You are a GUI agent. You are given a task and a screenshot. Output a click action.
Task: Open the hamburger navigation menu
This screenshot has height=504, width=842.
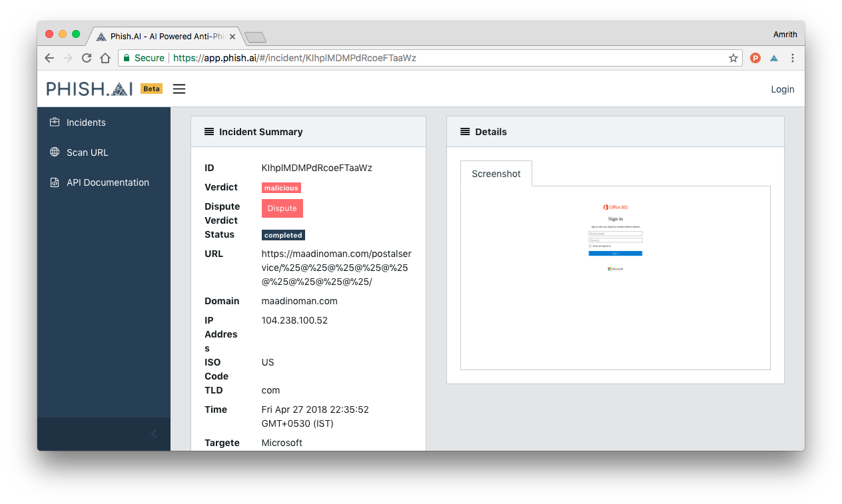[x=179, y=88]
